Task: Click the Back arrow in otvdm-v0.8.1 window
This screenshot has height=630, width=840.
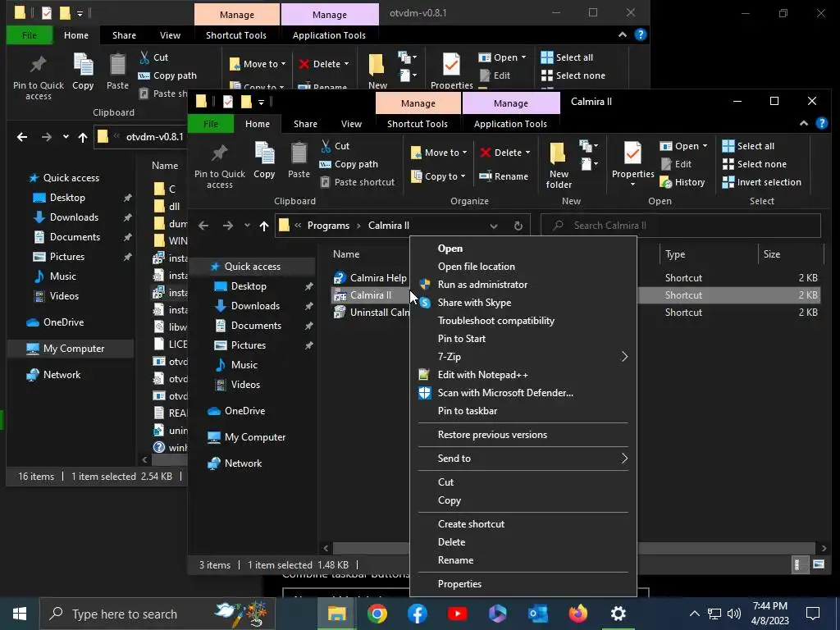Action: pyautogui.click(x=22, y=137)
